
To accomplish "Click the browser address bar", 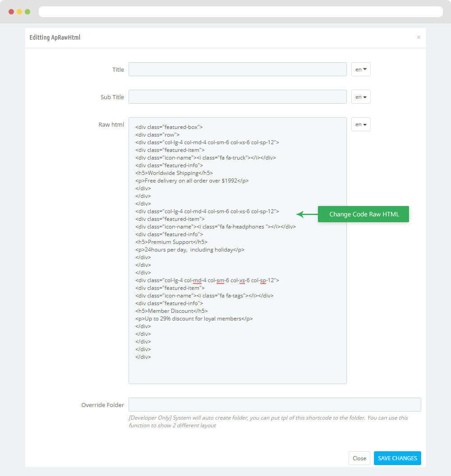I will coord(240,12).
